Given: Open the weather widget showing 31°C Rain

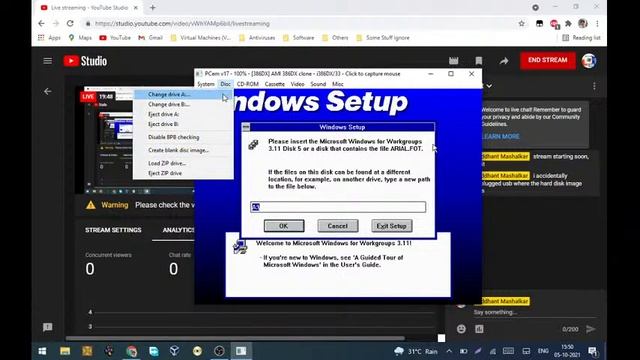Looking at the screenshot, I should (416, 351).
